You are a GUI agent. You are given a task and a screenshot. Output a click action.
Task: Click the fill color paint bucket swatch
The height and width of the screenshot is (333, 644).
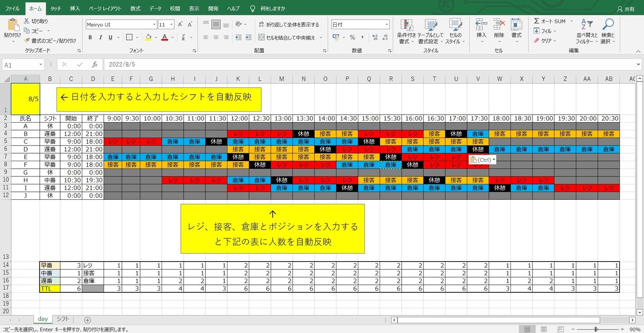(x=148, y=38)
